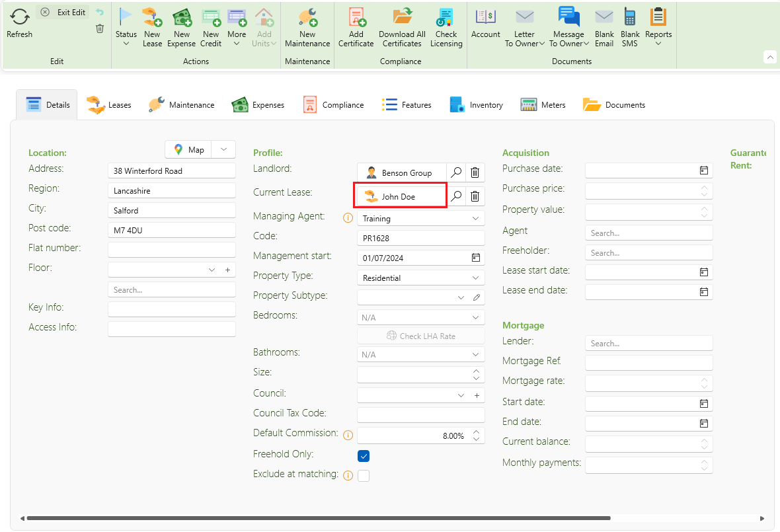Expand the Map button dropdown arrow
Viewport: 780px width, 532px height.
pos(224,149)
